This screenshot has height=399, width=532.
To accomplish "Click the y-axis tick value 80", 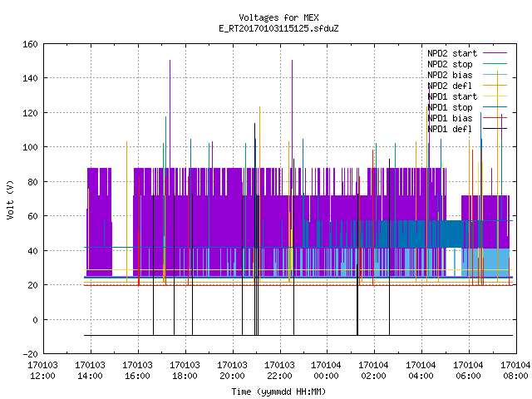I will coord(32,182).
